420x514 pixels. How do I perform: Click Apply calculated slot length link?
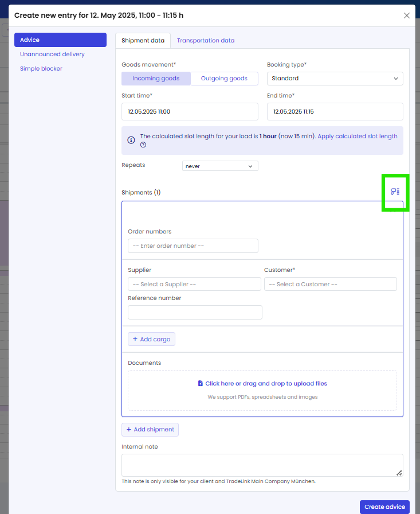point(357,137)
